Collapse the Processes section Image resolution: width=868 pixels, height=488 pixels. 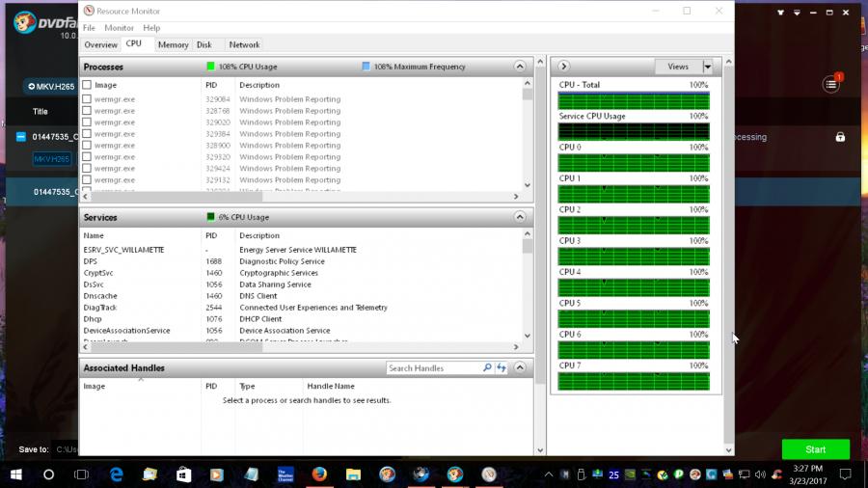[x=520, y=67]
